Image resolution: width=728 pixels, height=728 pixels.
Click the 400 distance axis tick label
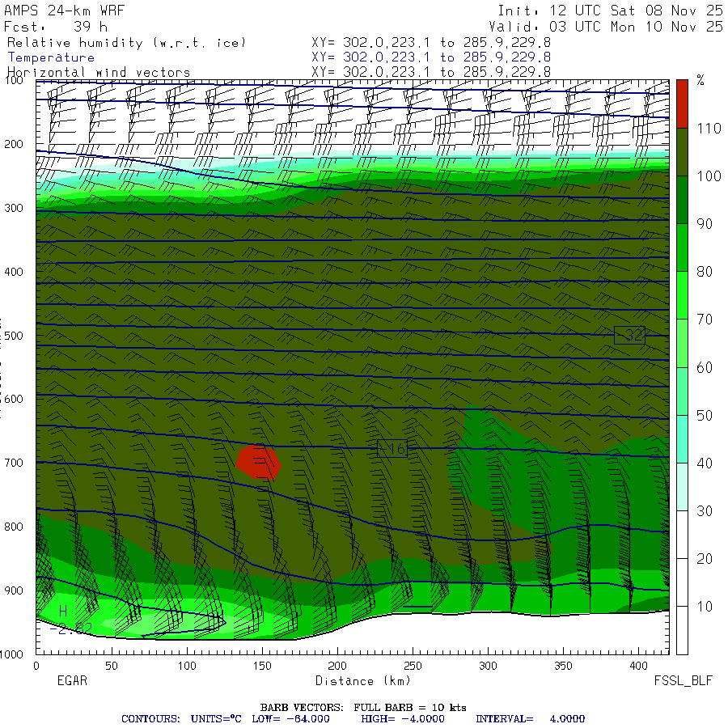[638, 666]
